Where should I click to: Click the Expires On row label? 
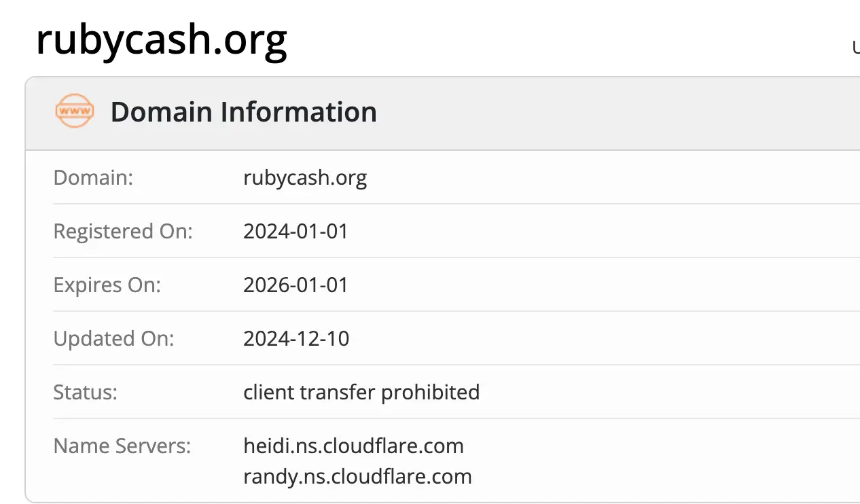(107, 285)
